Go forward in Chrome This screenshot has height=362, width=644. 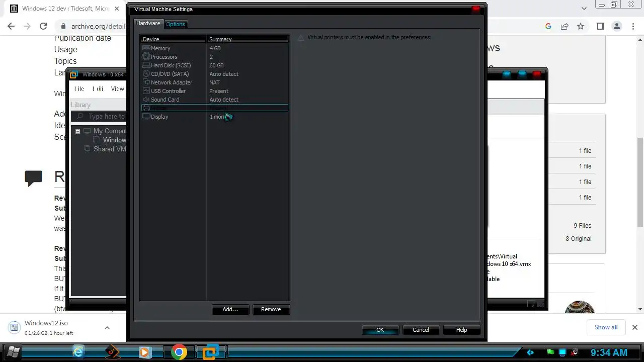[27, 26]
